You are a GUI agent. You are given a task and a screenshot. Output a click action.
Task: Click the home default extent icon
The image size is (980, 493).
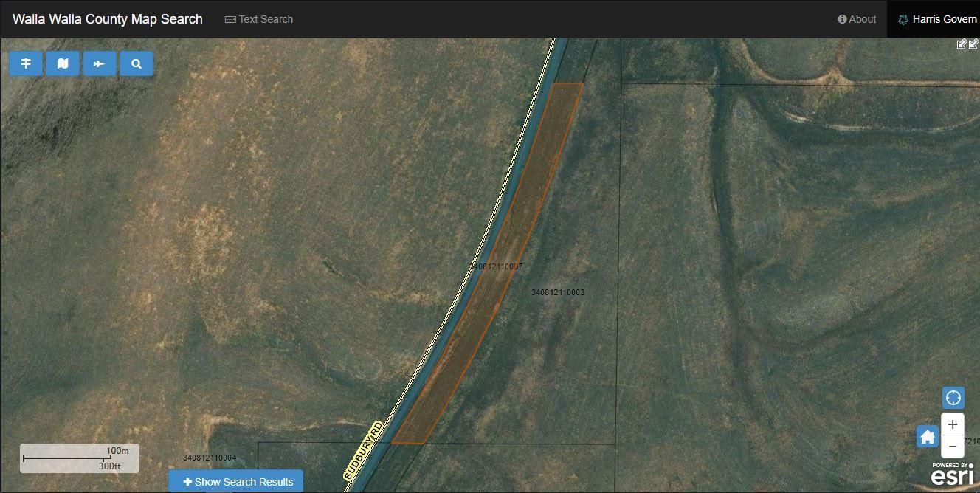pyautogui.click(x=927, y=436)
